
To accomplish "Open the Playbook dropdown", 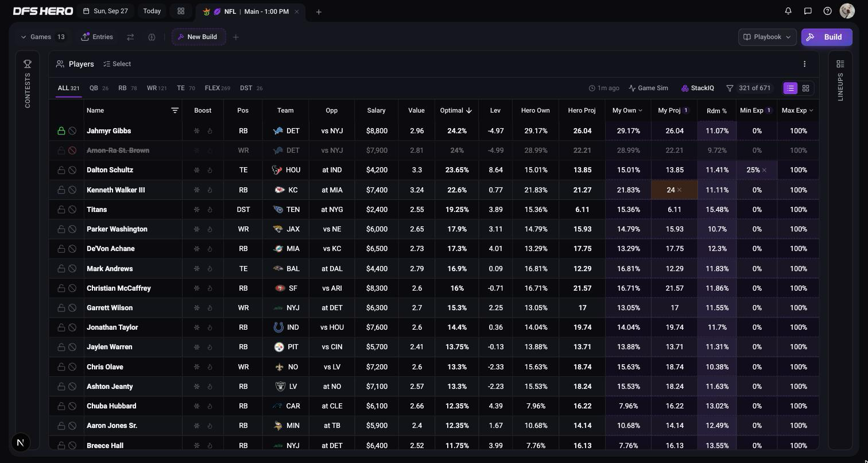I will [x=767, y=37].
